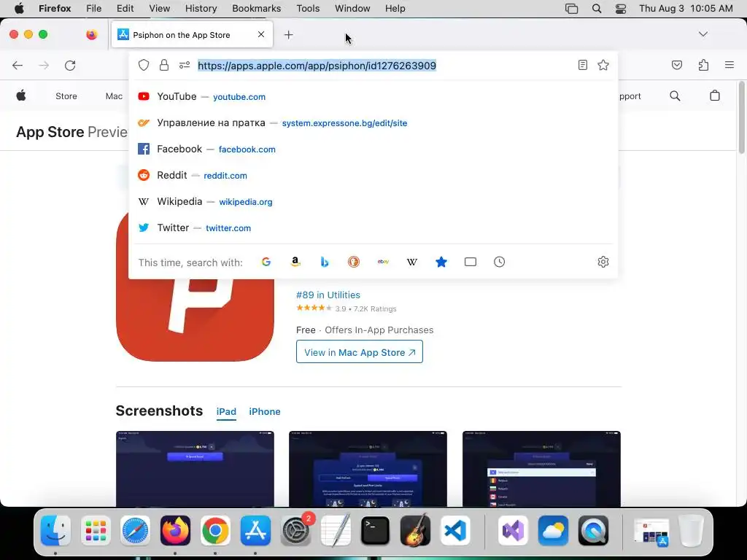Open the File menu
747x560 pixels.
click(94, 9)
